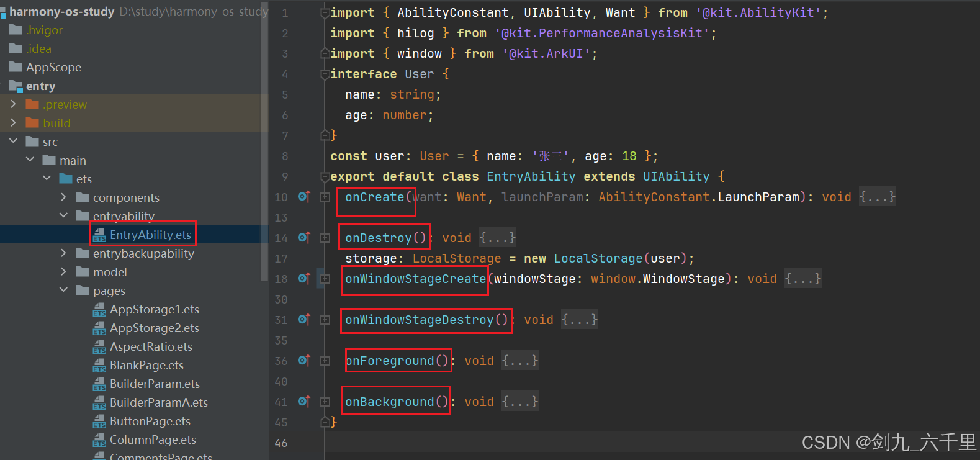Select EntryAbility.ets in project tree
This screenshot has height=460, width=980.
pyautogui.click(x=150, y=235)
